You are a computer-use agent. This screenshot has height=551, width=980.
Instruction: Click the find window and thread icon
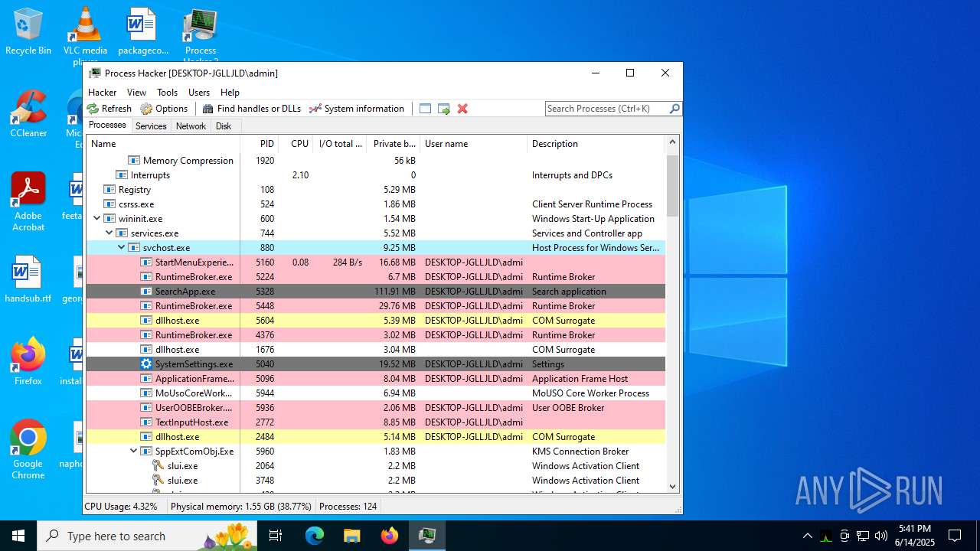pyautogui.click(x=444, y=109)
